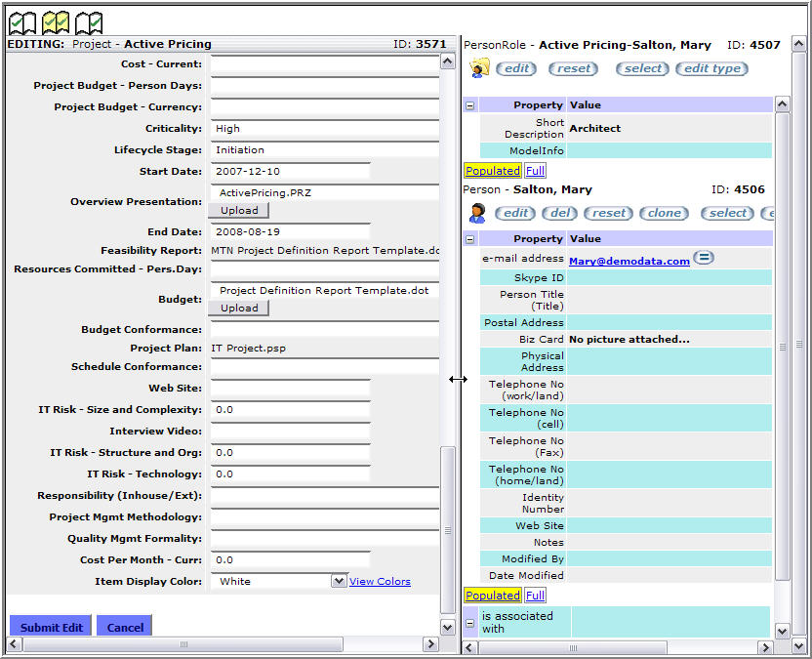Switch to Full view under PersonRole
This screenshot has height=659, width=812.
(535, 171)
